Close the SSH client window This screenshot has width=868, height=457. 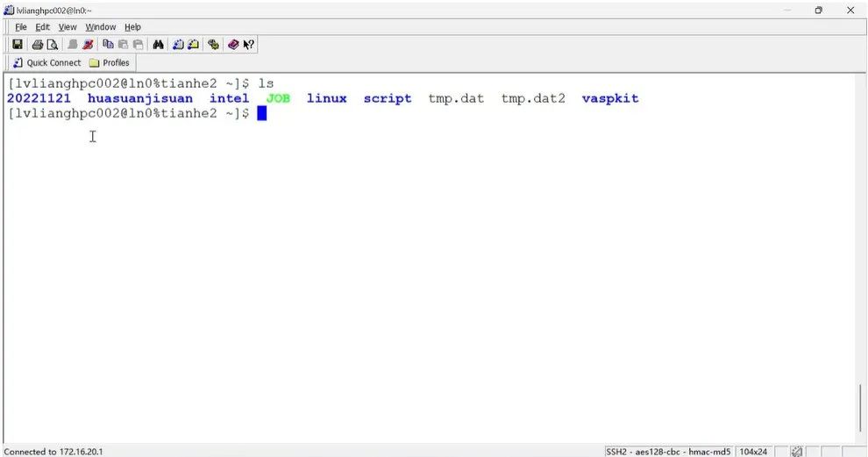click(850, 10)
